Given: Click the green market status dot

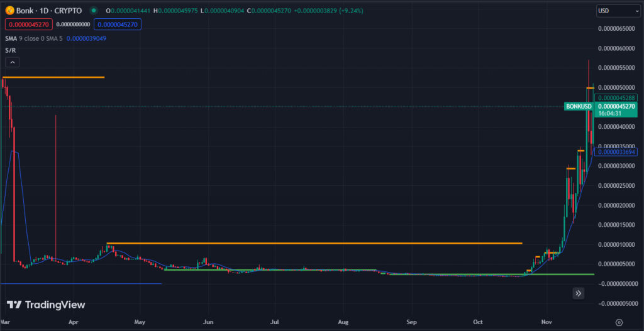Looking at the screenshot, I should coord(94,11).
